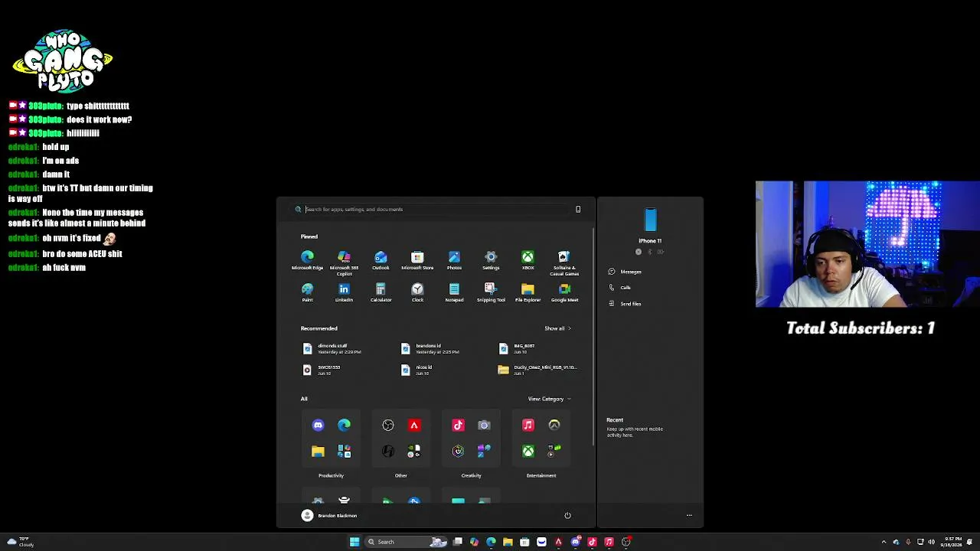The height and width of the screenshot is (551, 980).
Task: Launch the Xbox pinned app
Action: [528, 260]
